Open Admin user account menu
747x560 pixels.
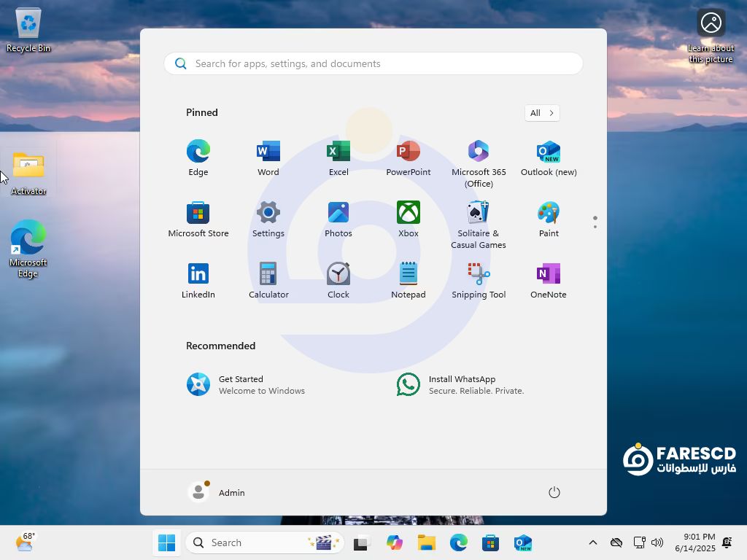(217, 492)
